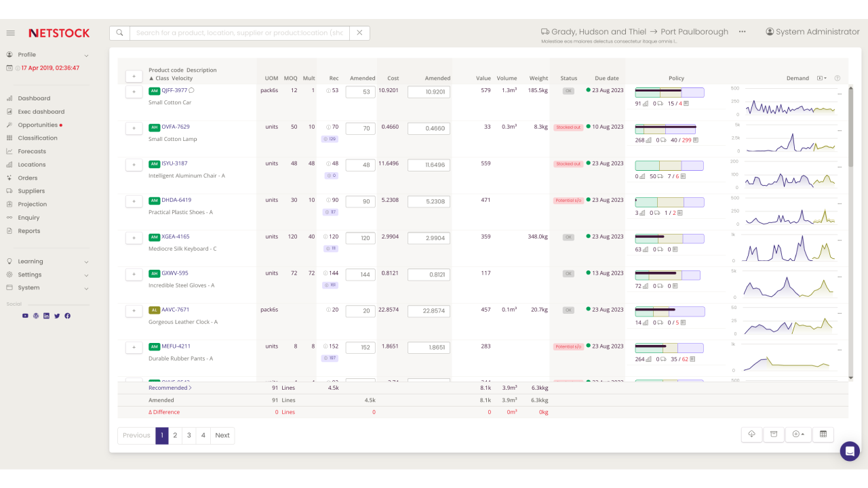Screen dimensions: 868x488
Task: Toggle the hamburger menu icon
Action: (11, 33)
